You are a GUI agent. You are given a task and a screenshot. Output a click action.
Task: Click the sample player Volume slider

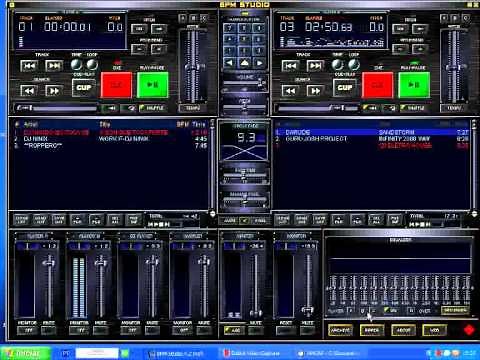click(244, 83)
